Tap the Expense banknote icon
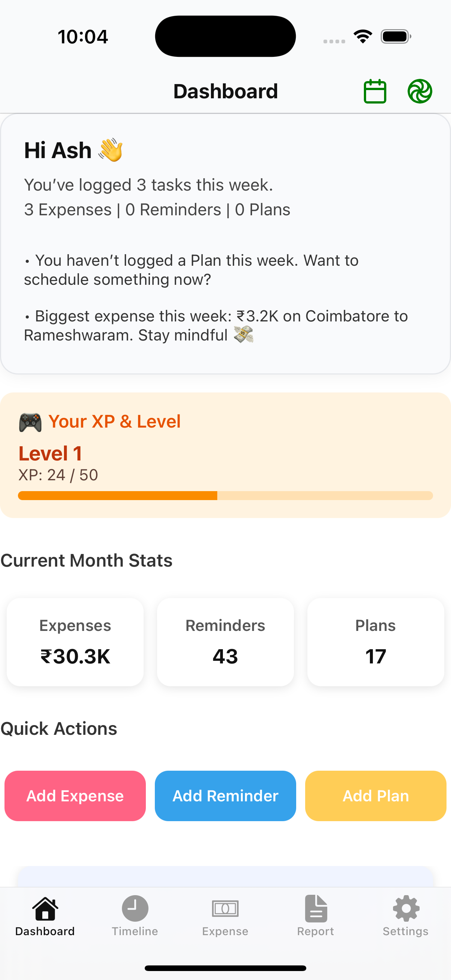 coord(225,909)
